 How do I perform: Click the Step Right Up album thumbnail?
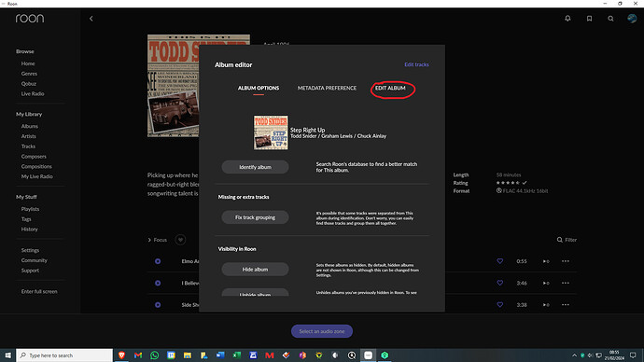point(271,132)
